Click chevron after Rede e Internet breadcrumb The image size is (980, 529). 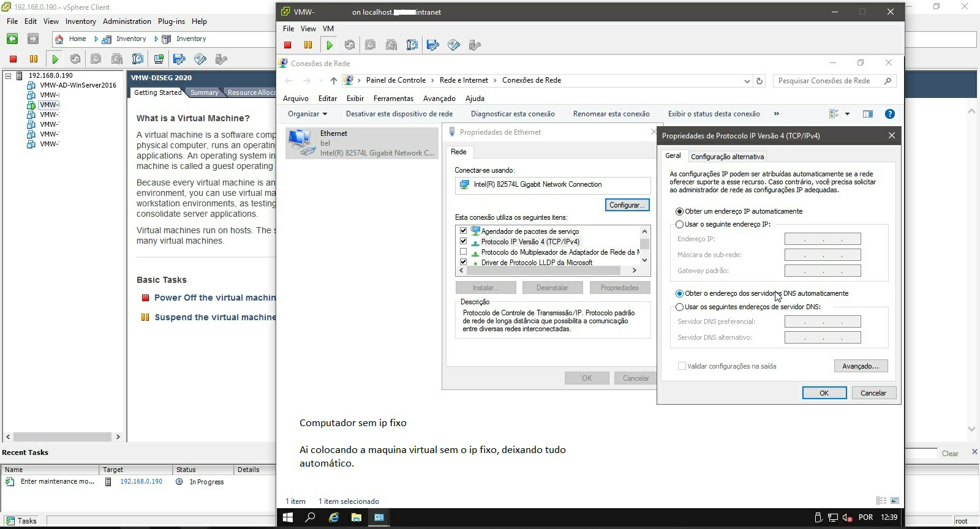click(x=495, y=80)
